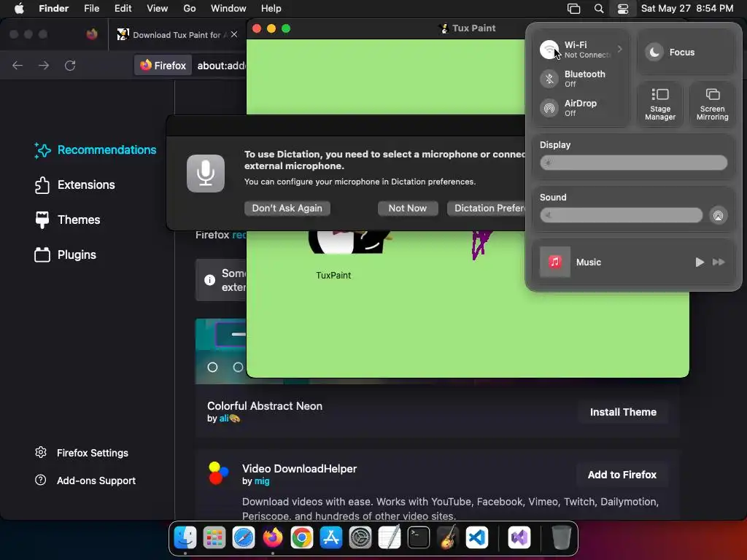Screen dimensions: 747x560
Task: Open App Store from the Dock
Action: coord(331,537)
